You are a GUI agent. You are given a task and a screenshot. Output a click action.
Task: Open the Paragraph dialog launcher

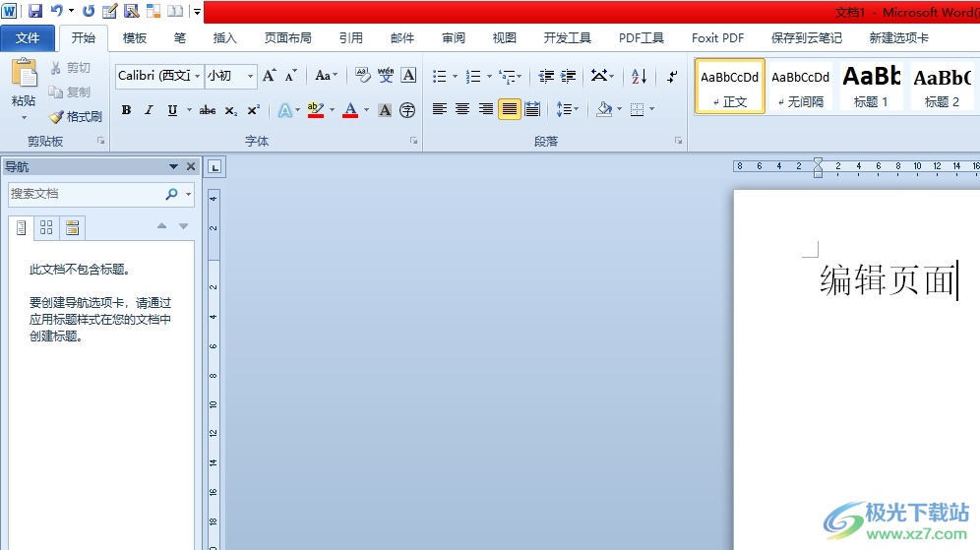tap(678, 141)
